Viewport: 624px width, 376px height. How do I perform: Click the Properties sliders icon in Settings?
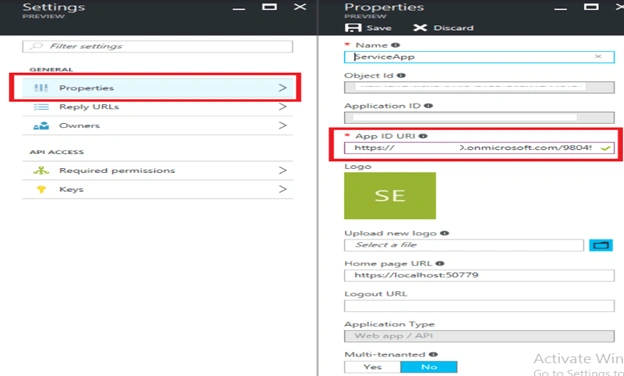pyautogui.click(x=41, y=88)
